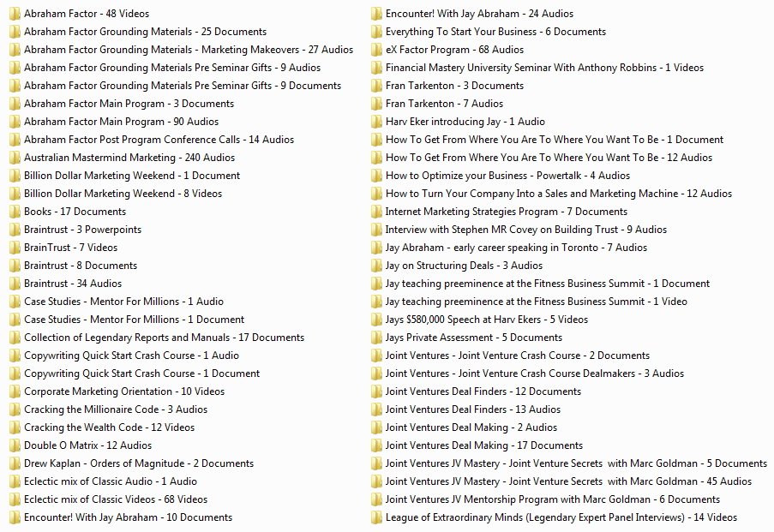The image size is (774, 532).
Task: Select Grounding Materials Pre Seminar Gifts - 9 Audios
Action: click(x=172, y=68)
